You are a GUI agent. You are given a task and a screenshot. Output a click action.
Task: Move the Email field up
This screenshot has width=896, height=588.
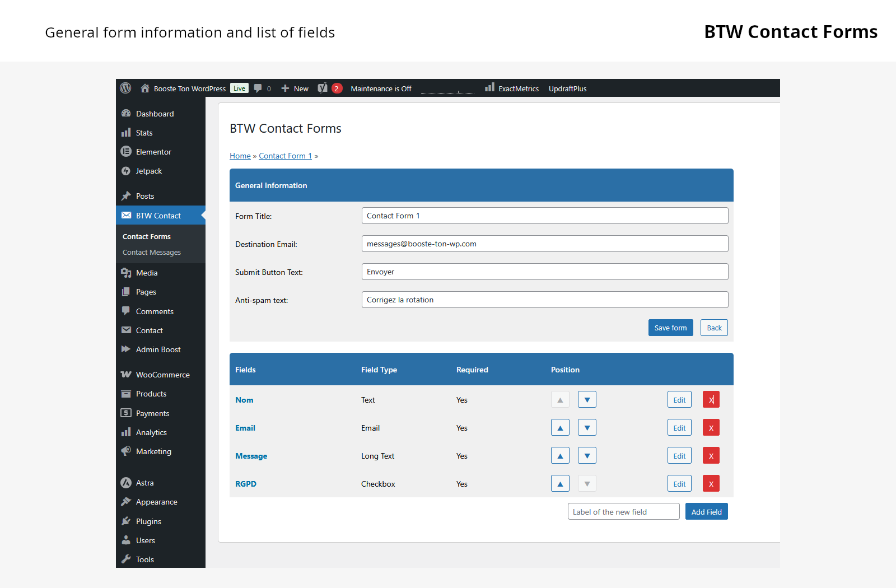click(560, 428)
